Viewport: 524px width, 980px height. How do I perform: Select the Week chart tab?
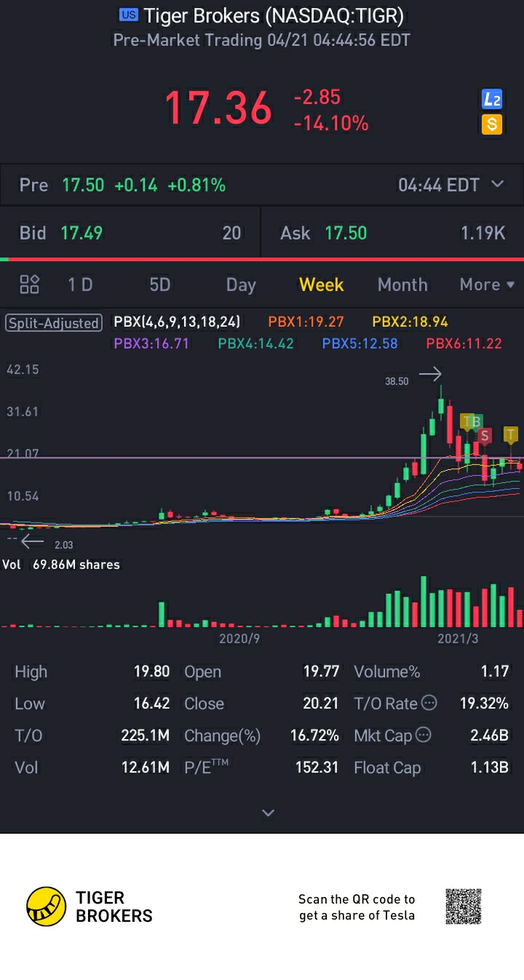[321, 284]
